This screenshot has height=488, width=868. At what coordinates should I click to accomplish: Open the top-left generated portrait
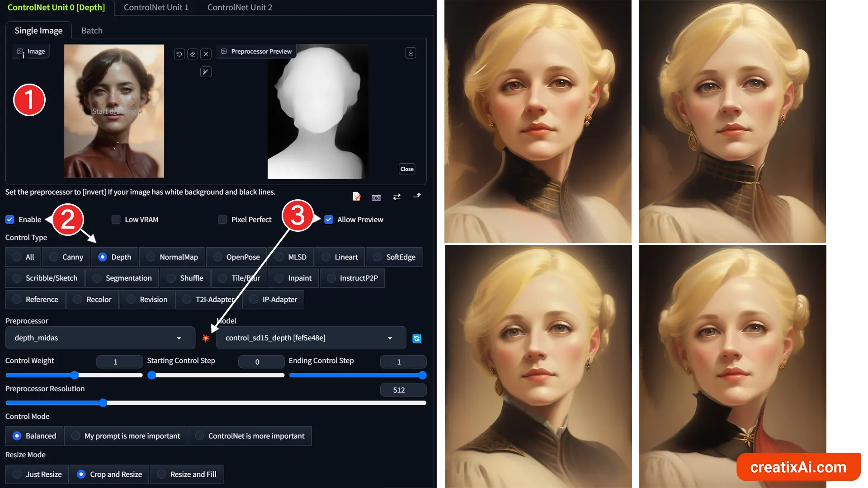point(538,121)
